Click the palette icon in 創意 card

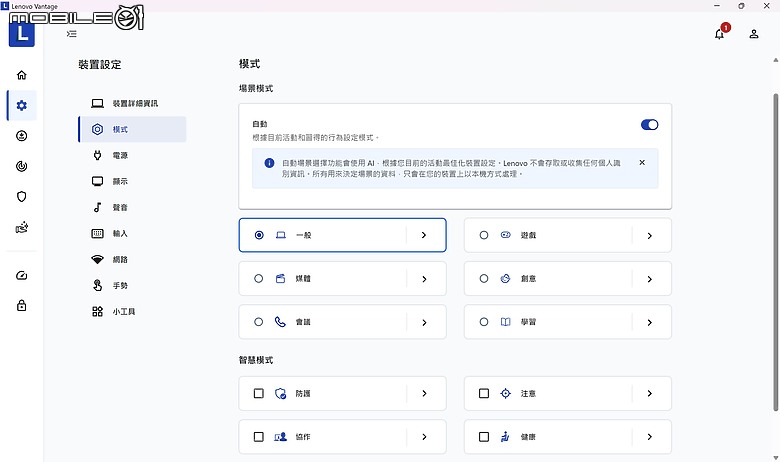coord(505,278)
